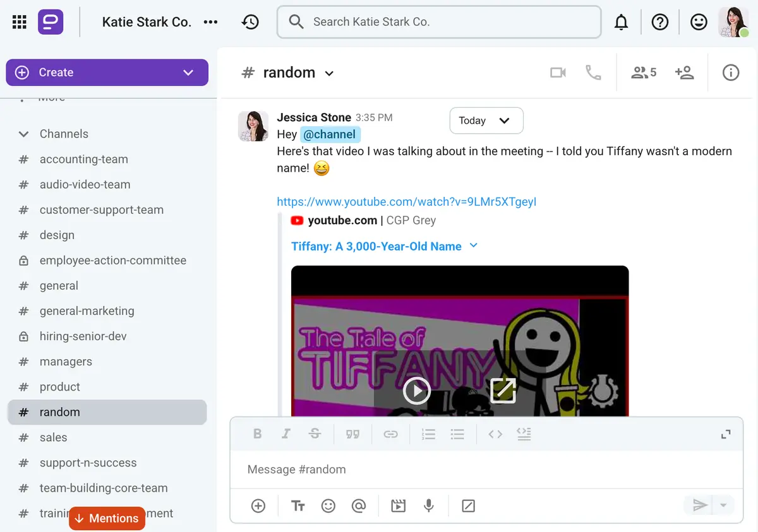Invite people via the add-person icon
Screen dimensions: 758x532
685,72
